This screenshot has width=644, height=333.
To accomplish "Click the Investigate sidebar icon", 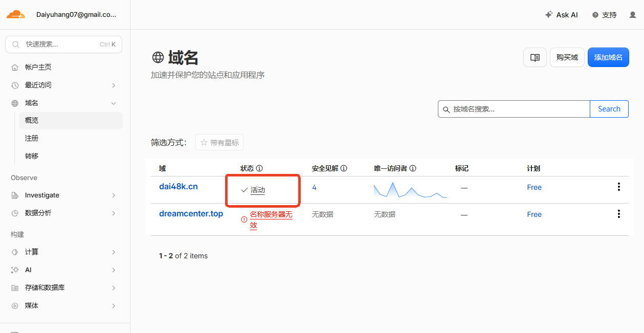I will coord(15,195).
